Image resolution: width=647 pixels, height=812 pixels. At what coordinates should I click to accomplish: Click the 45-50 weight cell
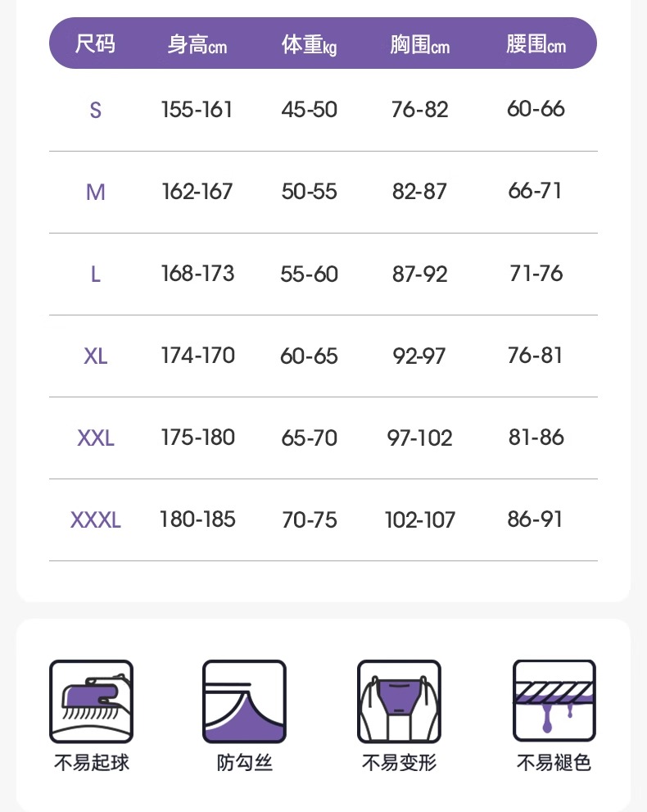click(x=309, y=110)
